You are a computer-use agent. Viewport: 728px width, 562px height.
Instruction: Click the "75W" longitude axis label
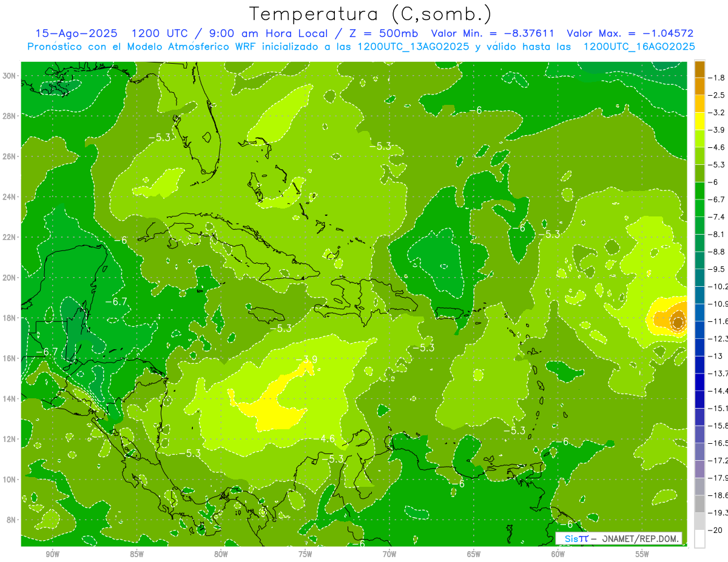[305, 554]
